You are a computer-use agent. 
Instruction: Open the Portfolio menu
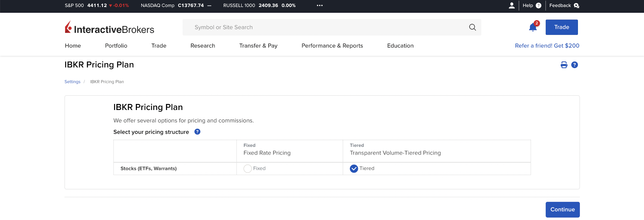pos(116,46)
